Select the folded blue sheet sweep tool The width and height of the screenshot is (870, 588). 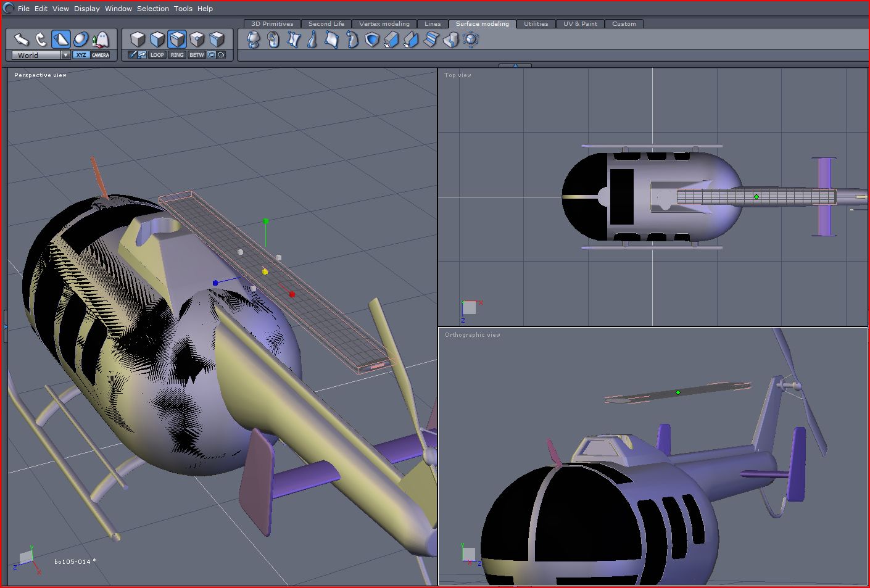pos(412,40)
